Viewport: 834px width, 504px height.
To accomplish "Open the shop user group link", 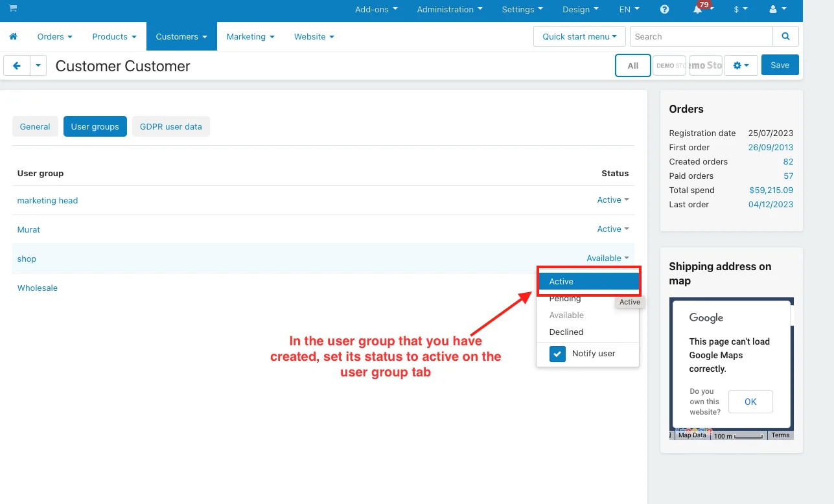I will point(27,259).
